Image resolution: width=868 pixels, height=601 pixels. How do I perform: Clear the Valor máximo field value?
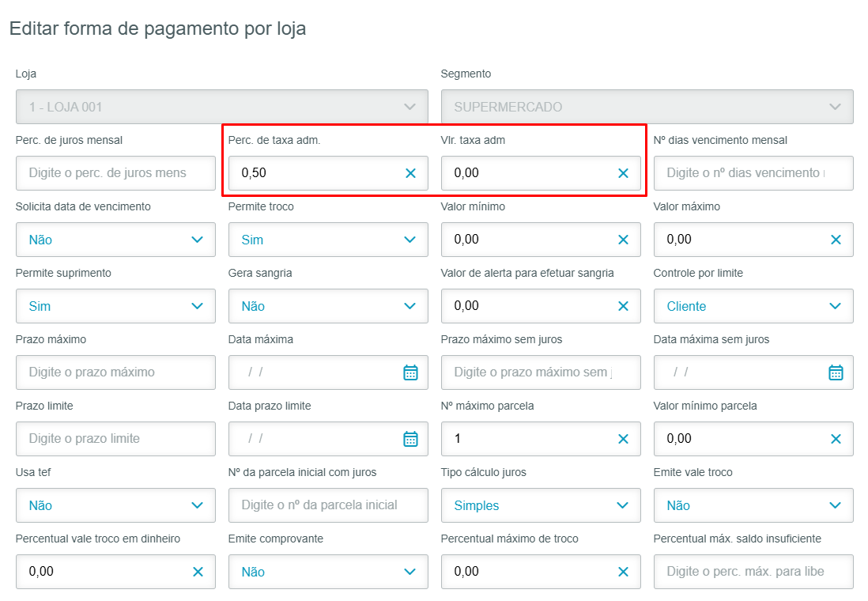(x=836, y=240)
